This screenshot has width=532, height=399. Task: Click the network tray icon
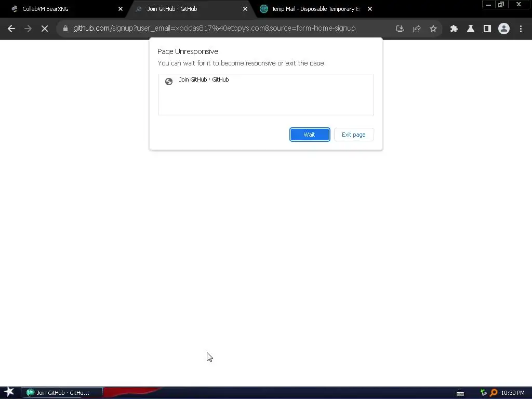(x=484, y=393)
